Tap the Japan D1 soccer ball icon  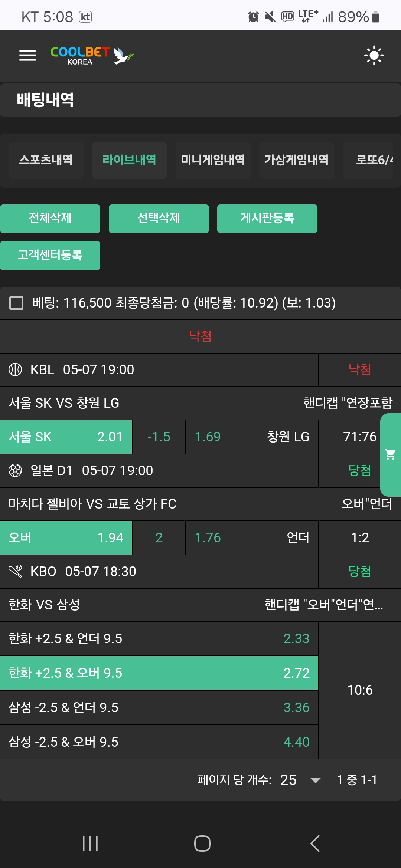point(15,470)
